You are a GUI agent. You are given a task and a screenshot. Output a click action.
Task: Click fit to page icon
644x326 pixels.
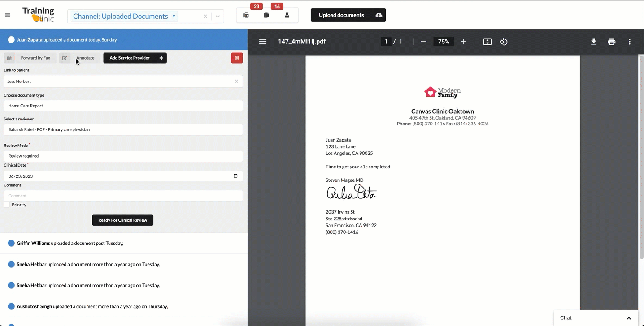point(487,42)
